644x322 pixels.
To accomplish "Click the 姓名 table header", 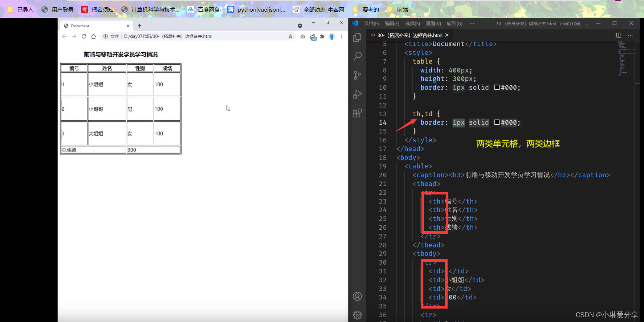I will pyautogui.click(x=107, y=68).
